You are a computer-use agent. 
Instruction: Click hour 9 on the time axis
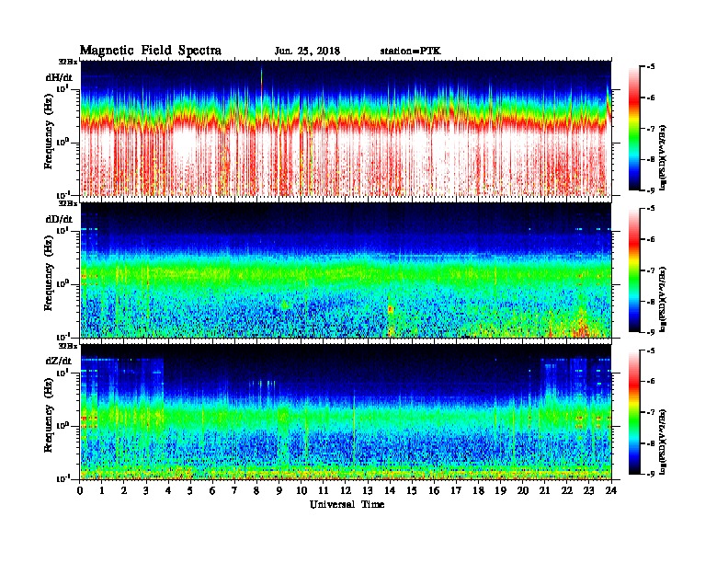click(x=279, y=491)
